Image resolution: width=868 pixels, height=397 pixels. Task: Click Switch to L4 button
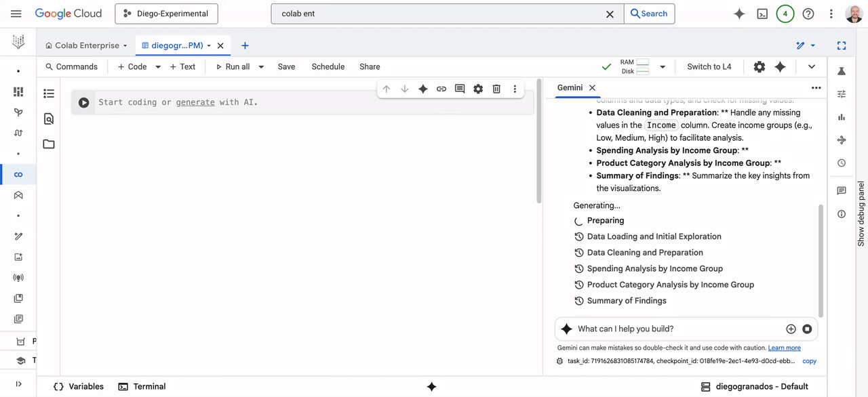pyautogui.click(x=709, y=66)
